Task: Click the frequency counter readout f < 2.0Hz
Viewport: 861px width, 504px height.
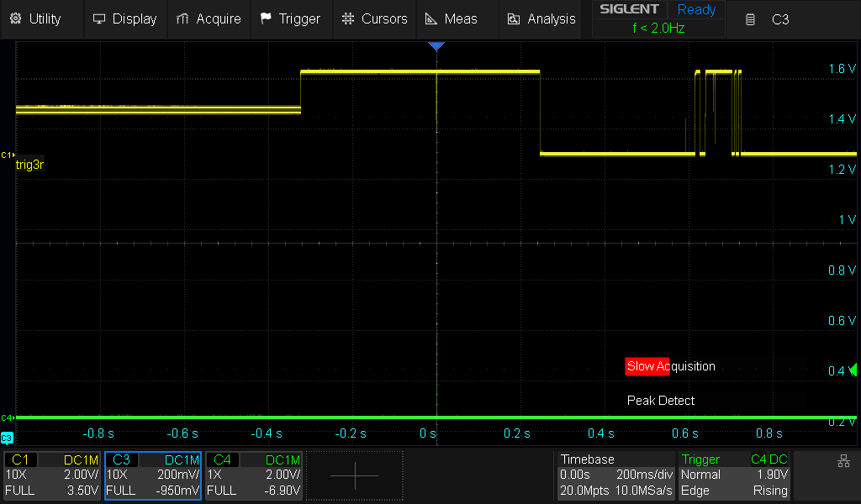Action: (x=658, y=29)
